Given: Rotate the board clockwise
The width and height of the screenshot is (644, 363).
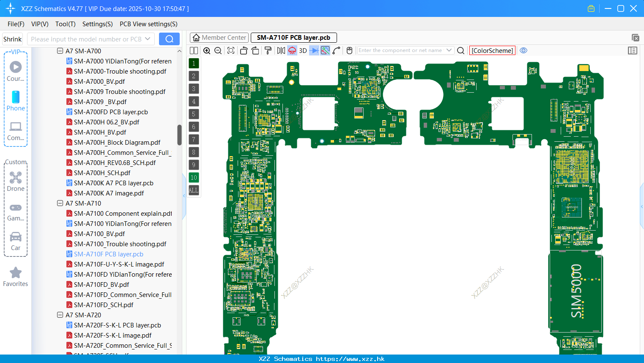Looking at the screenshot, I should (x=255, y=50).
